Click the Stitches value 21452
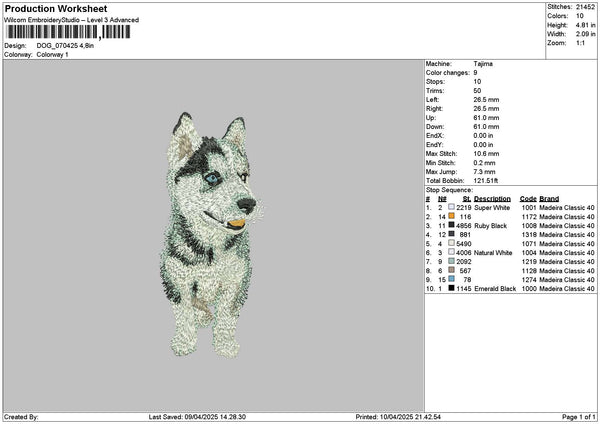This screenshot has width=600, height=424. point(585,7)
